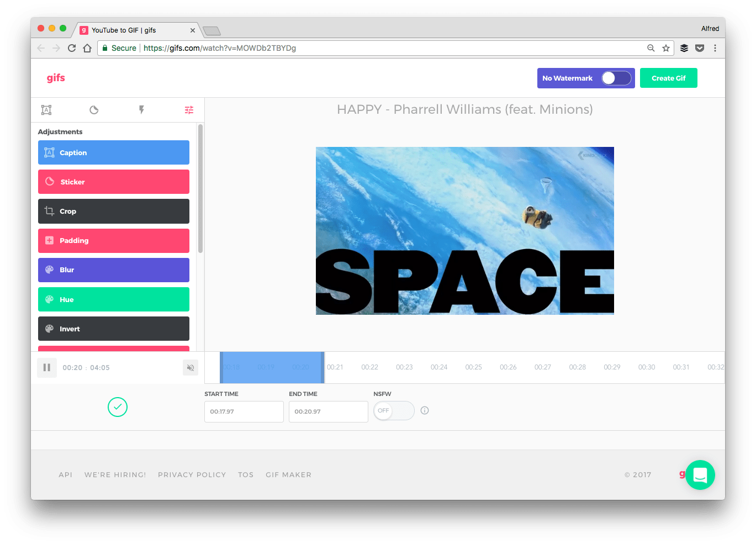Open the Buffer stack extension icon
This screenshot has height=544, width=756.
(684, 48)
